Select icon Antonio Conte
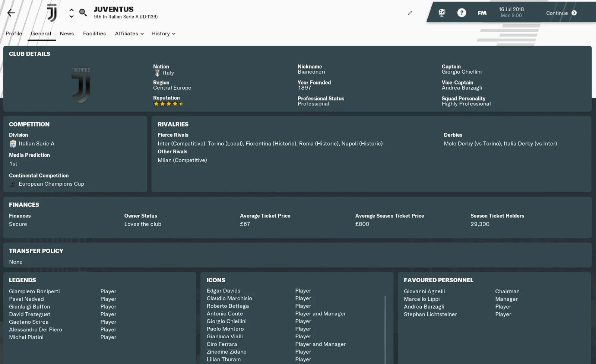This screenshot has height=364, width=596. (225, 314)
